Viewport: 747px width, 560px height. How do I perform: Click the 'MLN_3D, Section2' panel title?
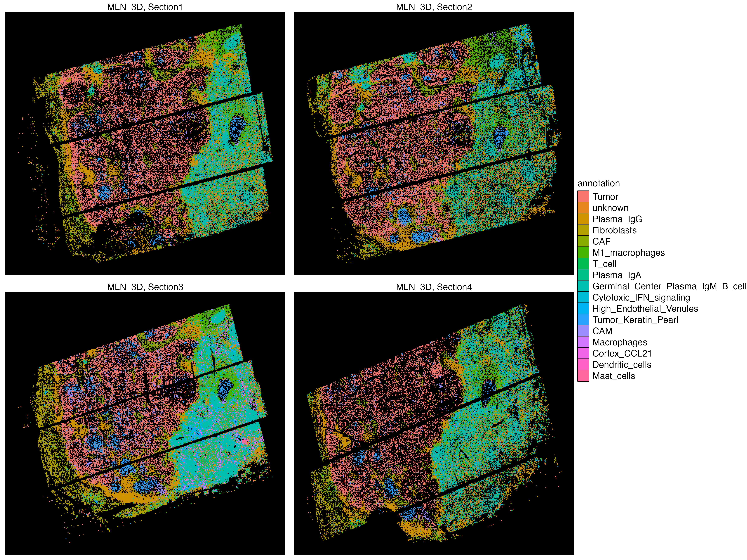click(434, 7)
